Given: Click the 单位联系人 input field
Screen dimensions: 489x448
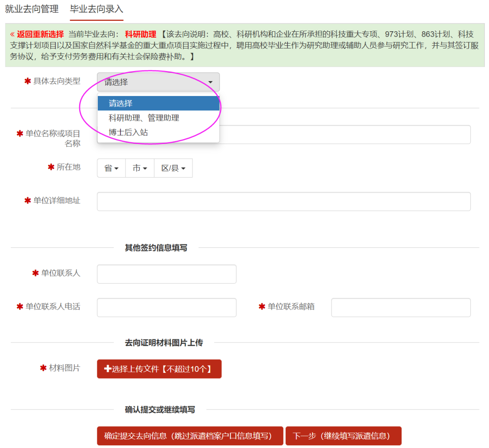Looking at the screenshot, I should tap(167, 274).
